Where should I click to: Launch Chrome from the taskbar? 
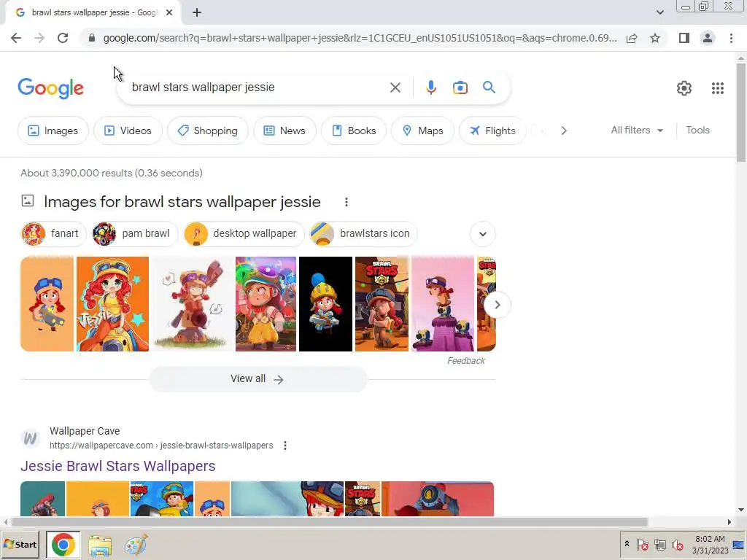[63, 545]
